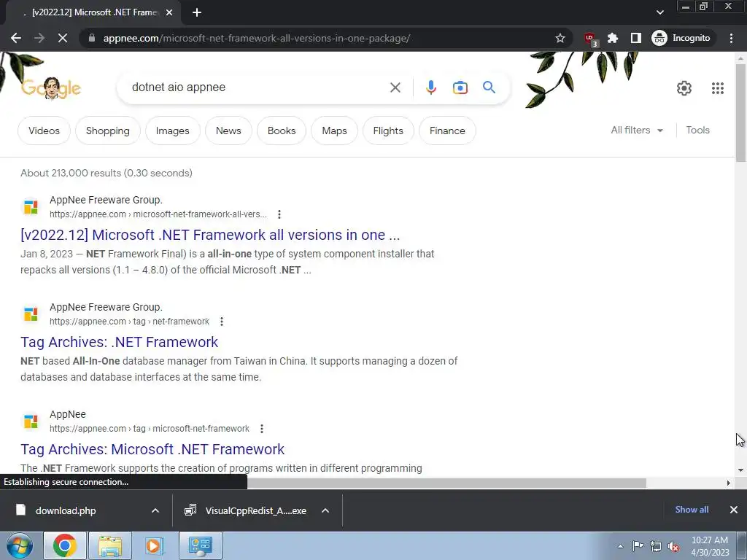Click the horizontal scrollbar thumb

click(446, 483)
